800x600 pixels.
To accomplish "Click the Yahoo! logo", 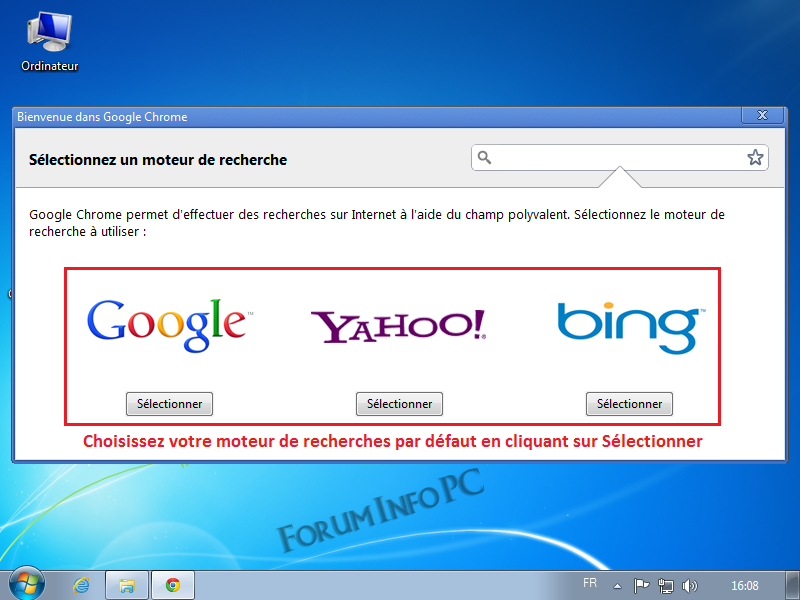I will (x=398, y=326).
